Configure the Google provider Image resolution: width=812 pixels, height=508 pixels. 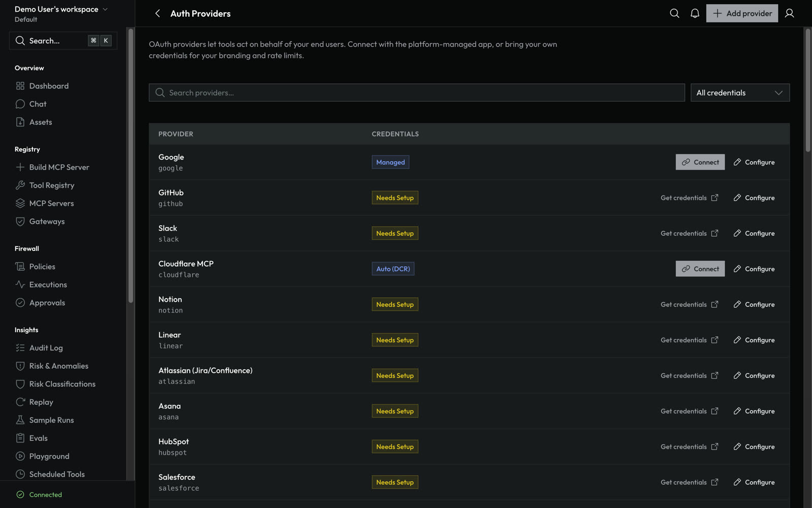[x=754, y=162]
